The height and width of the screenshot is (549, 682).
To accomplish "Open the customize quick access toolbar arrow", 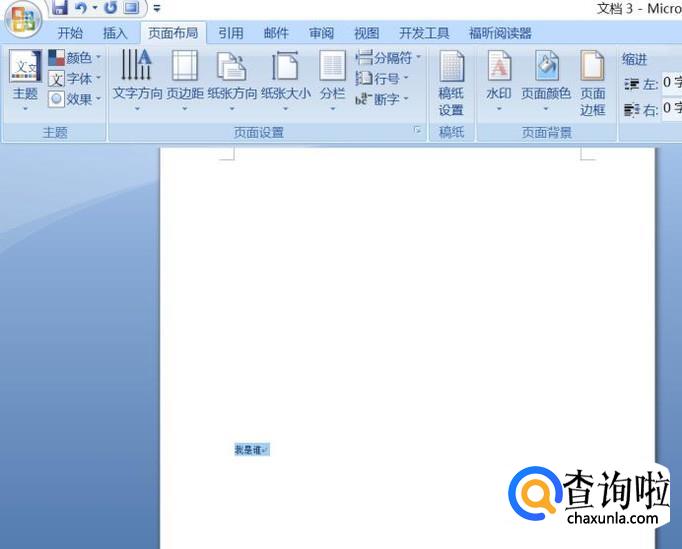I will [x=157, y=8].
